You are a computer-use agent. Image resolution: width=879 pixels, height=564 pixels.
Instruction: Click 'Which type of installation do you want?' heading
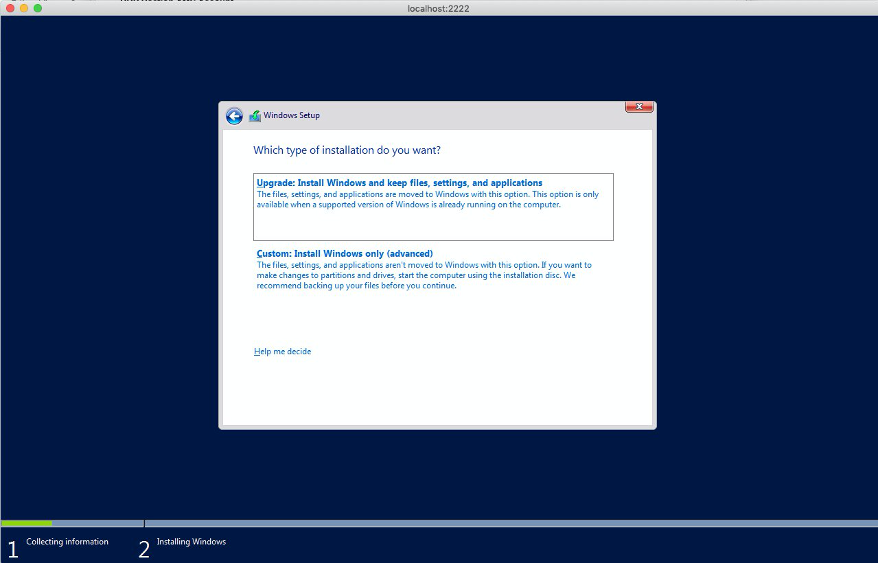click(x=347, y=150)
